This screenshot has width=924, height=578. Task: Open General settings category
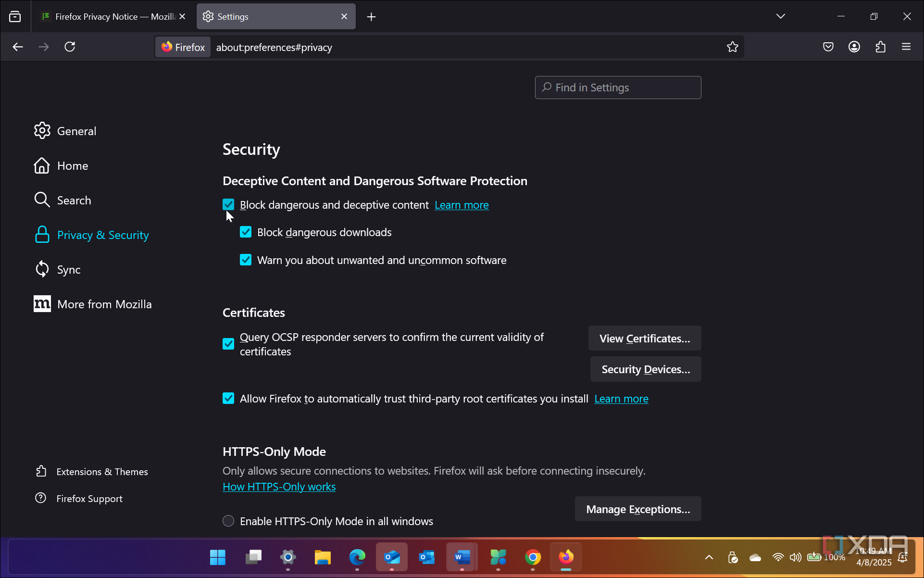click(65, 131)
